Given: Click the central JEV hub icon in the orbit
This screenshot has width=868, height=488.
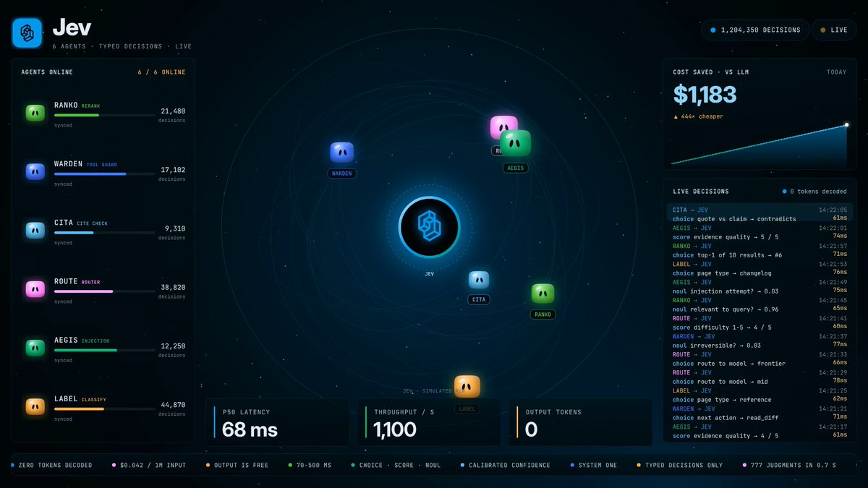Looking at the screenshot, I should click(x=430, y=227).
